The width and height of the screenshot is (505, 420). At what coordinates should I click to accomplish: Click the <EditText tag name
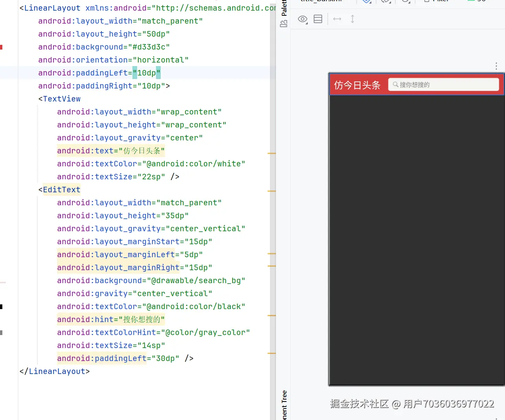[x=62, y=190]
